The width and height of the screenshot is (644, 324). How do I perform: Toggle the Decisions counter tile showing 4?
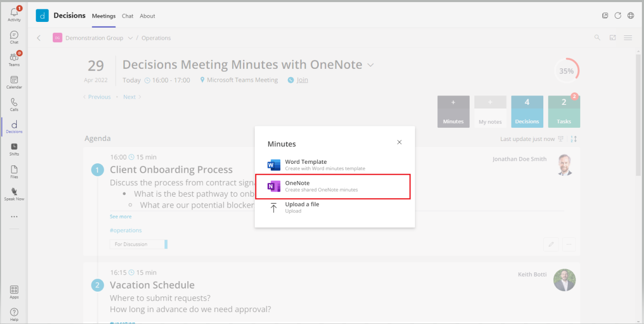tap(527, 111)
